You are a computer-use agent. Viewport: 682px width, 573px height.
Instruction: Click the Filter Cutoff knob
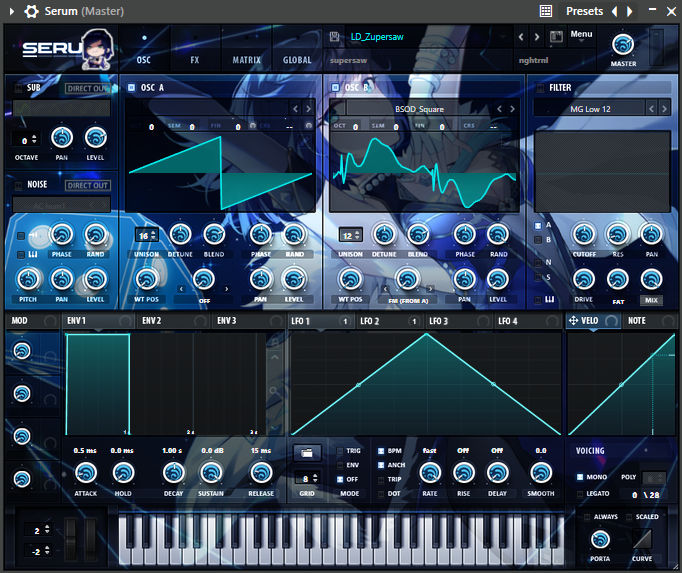(584, 235)
